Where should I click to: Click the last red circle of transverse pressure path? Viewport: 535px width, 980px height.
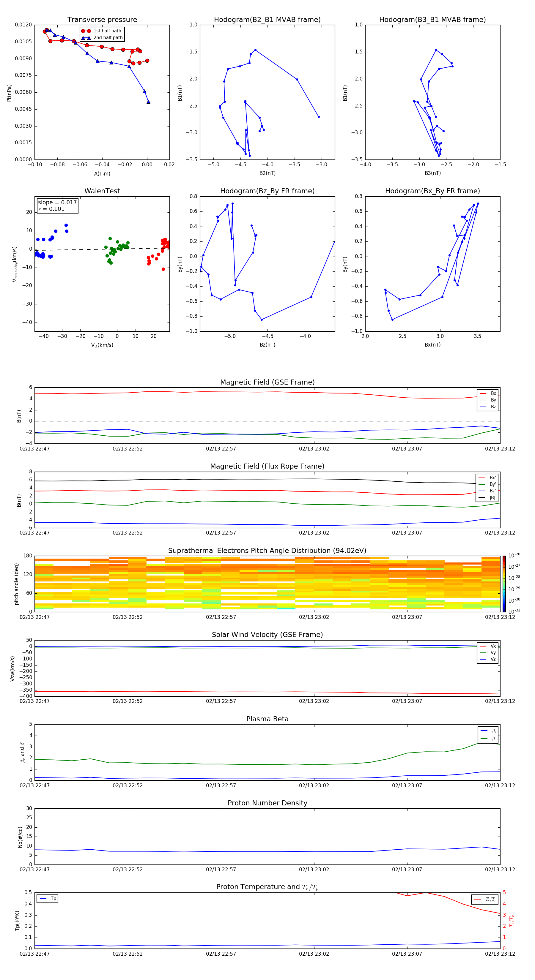click(x=147, y=61)
